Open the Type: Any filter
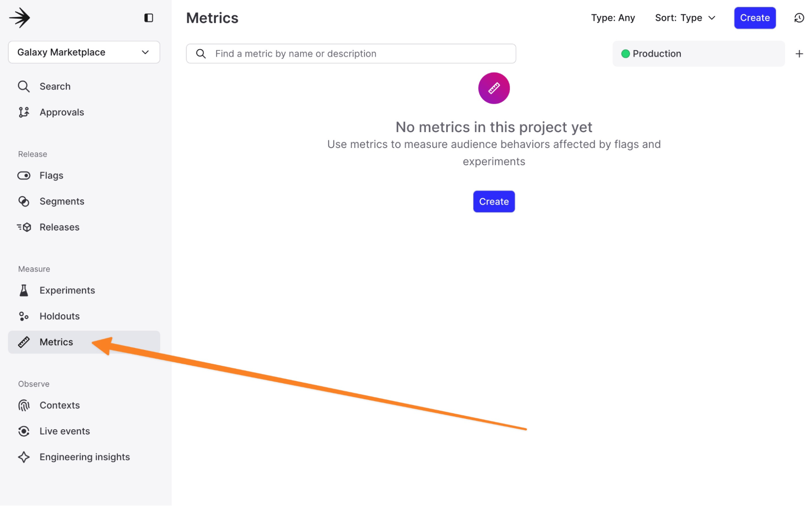This screenshot has width=812, height=506. coord(613,18)
